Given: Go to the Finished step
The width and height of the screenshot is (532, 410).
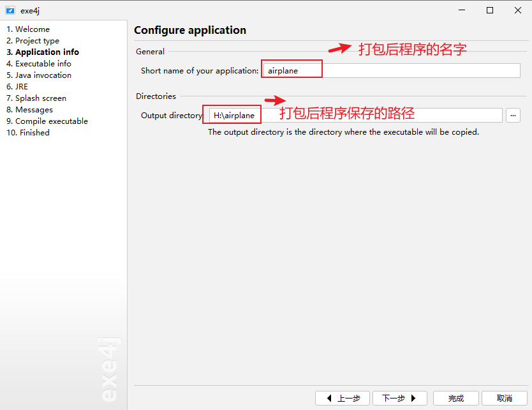Looking at the screenshot, I should click(x=28, y=132).
